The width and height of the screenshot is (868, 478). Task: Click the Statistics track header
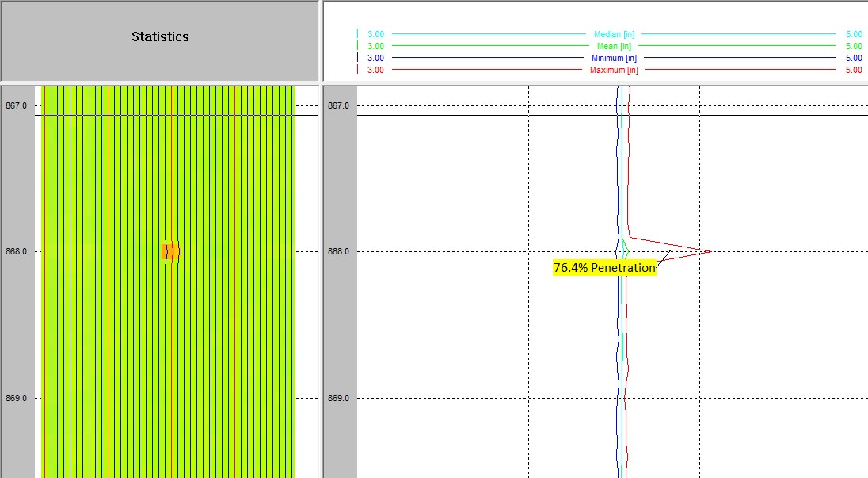160,37
